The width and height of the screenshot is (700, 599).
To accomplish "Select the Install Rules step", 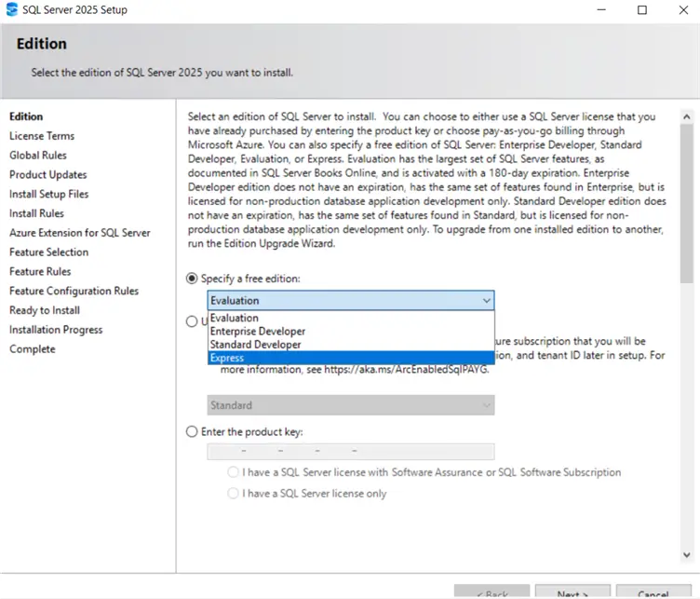I will (36, 213).
